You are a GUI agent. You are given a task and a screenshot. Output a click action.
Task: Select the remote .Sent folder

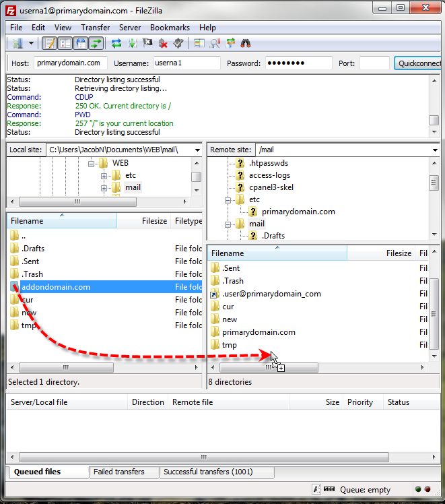coord(318,268)
